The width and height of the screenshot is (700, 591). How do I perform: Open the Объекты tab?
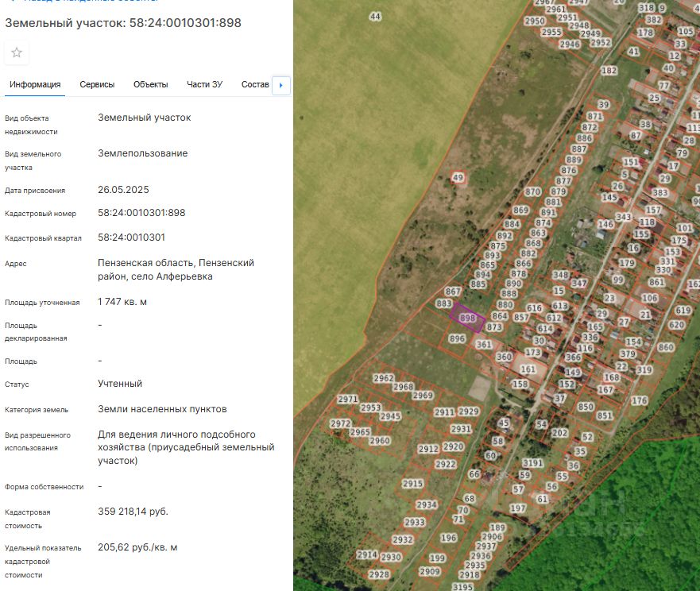150,84
